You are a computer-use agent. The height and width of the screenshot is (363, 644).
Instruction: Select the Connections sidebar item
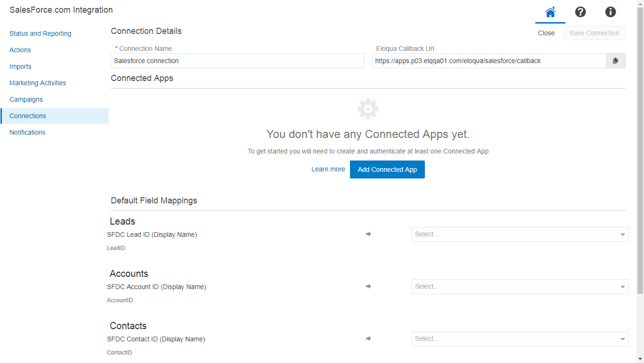[x=28, y=116]
